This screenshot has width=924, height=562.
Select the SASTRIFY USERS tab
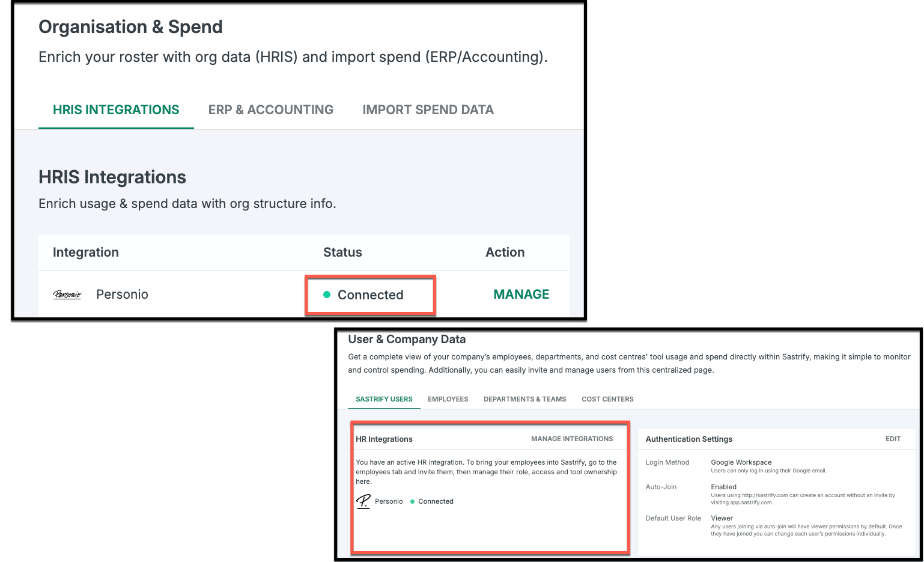click(x=384, y=399)
